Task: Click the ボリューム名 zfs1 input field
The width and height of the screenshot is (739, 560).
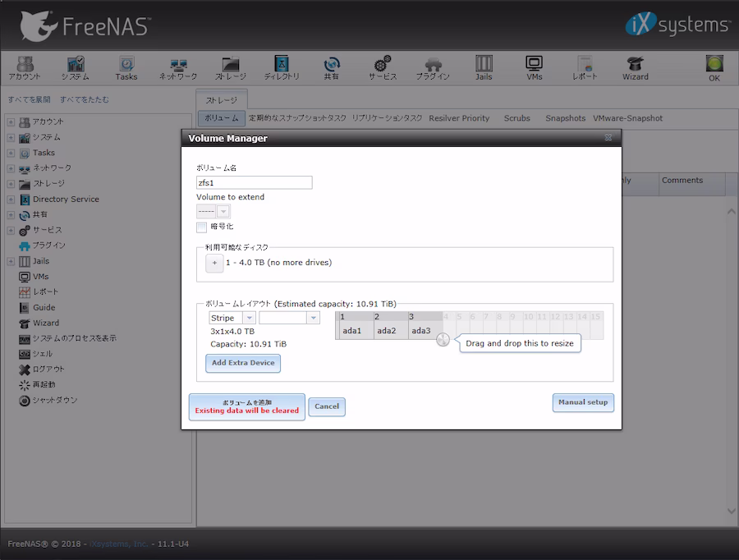Action: tap(254, 182)
